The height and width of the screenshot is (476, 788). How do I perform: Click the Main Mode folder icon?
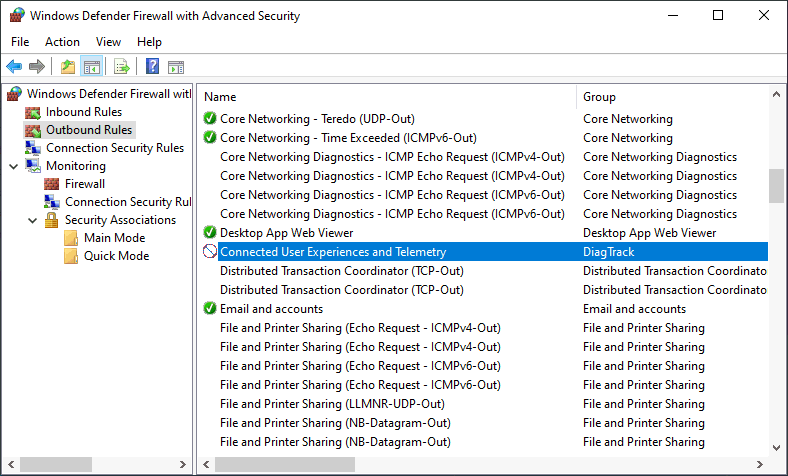(x=71, y=238)
